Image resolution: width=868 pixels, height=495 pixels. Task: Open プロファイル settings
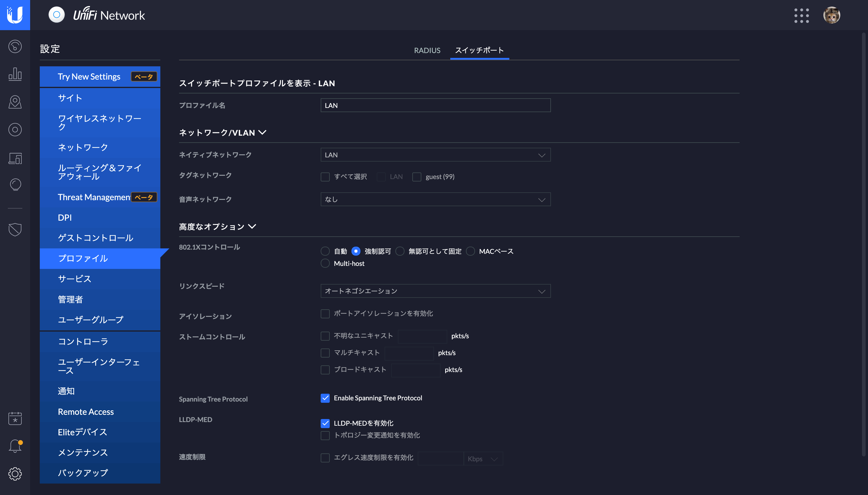click(100, 258)
